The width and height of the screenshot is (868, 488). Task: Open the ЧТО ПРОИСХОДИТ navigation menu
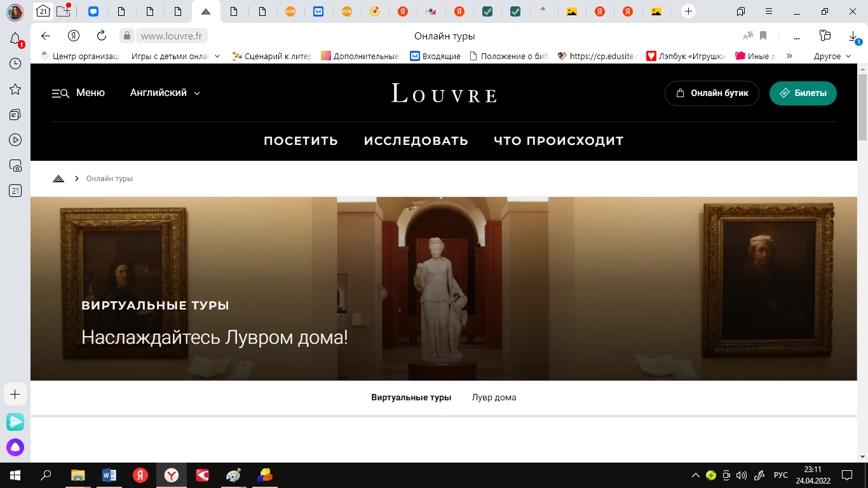[x=559, y=141]
